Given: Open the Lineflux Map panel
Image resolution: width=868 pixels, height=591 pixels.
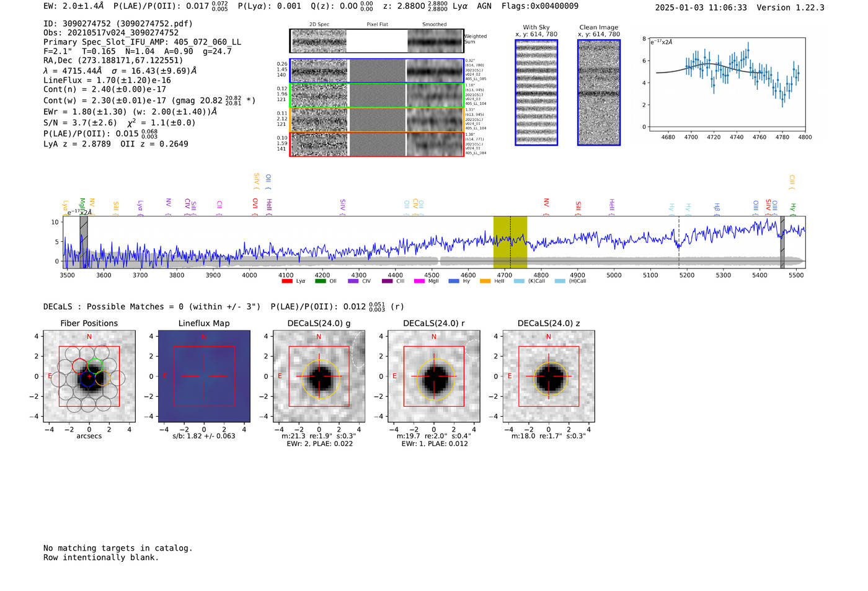Looking at the screenshot, I should tap(204, 376).
